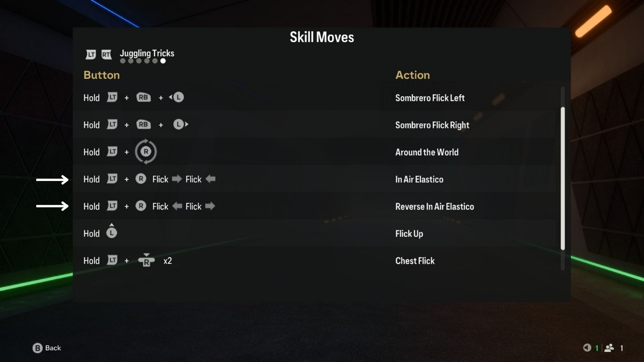Expand to next Juggling Tricks page using RT
Image resolution: width=644 pixels, height=362 pixels.
tap(106, 54)
